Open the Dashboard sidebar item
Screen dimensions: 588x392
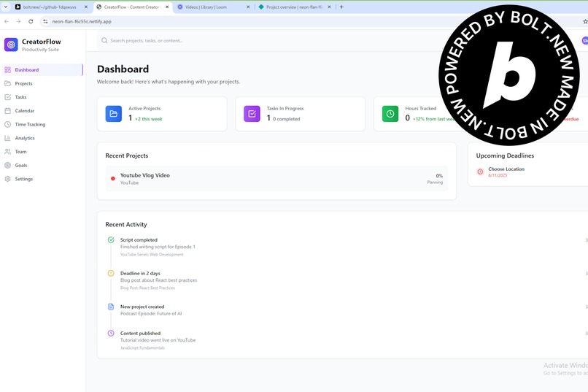tap(42, 70)
